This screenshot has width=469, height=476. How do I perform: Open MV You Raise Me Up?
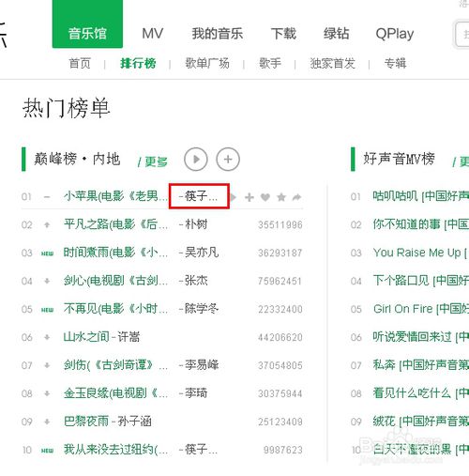pyautogui.click(x=420, y=253)
